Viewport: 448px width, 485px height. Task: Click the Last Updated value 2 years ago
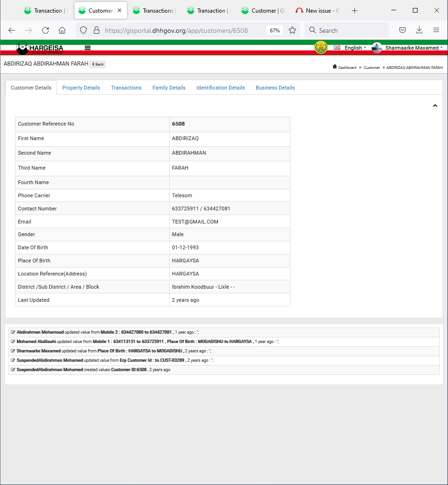[x=186, y=300]
